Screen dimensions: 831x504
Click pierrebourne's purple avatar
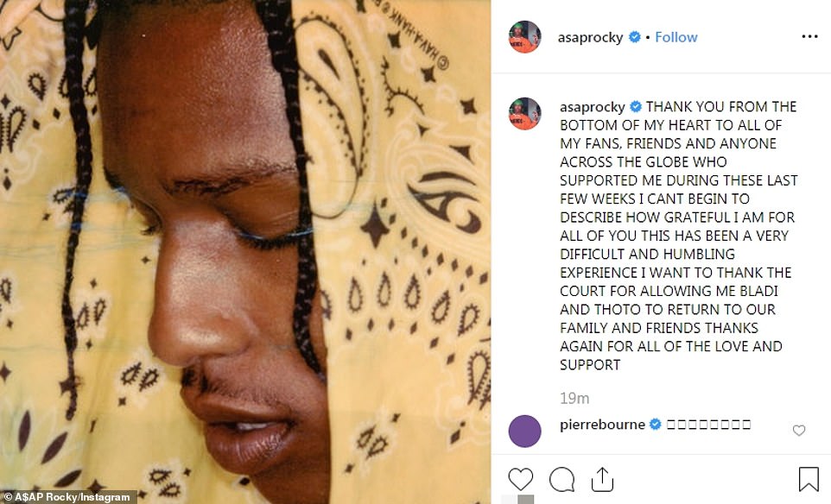524,431
